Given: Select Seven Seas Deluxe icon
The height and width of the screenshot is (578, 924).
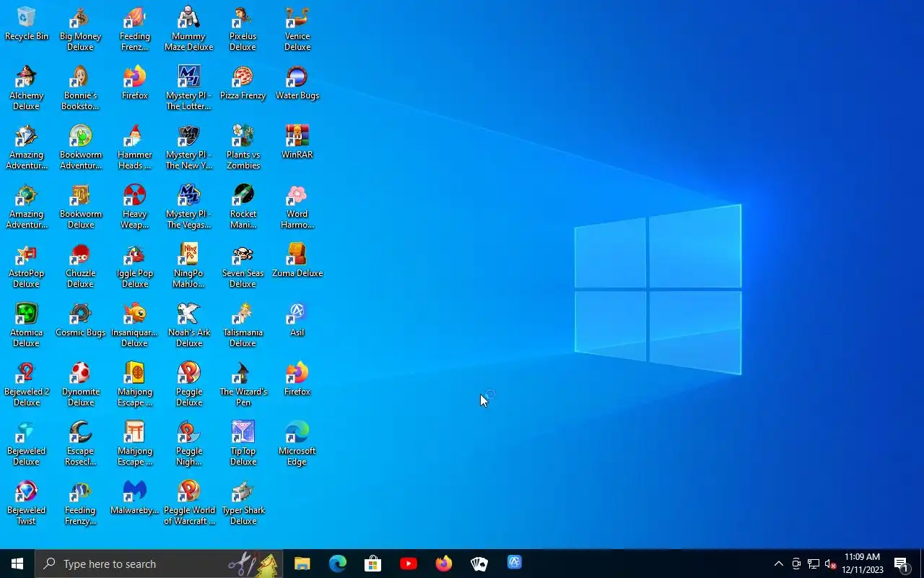Looking at the screenshot, I should point(243,266).
